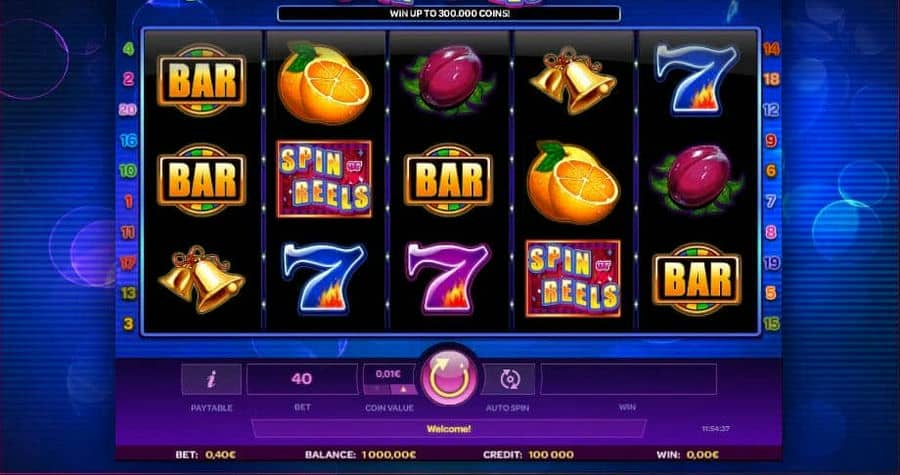Click the Spin of Reels symbol on reel two
The height and width of the screenshot is (475, 900).
click(324, 179)
